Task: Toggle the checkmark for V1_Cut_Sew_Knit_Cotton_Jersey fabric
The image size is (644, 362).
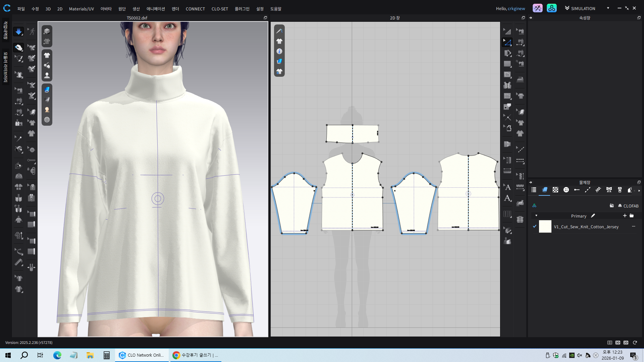Action: click(x=535, y=226)
